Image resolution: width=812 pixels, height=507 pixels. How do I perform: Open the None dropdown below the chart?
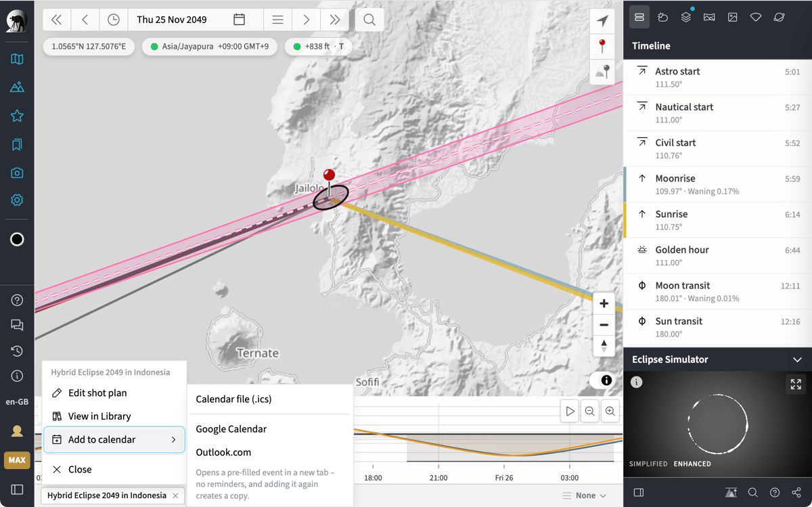(x=585, y=495)
